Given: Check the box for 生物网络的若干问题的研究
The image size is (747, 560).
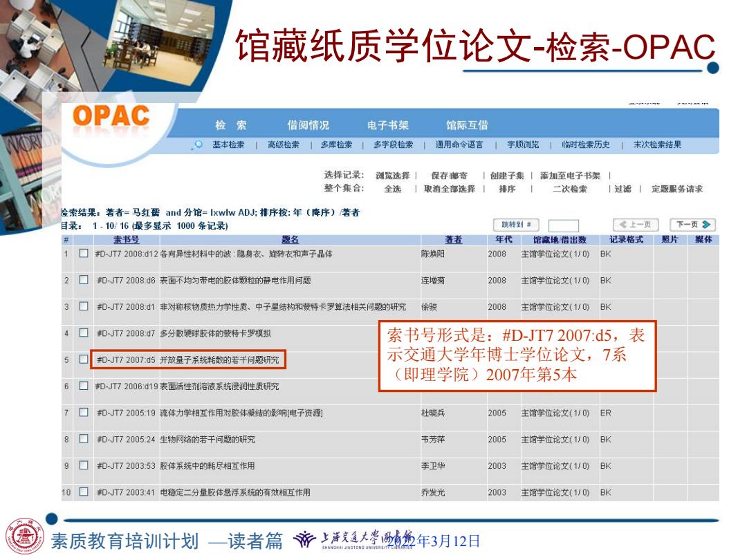Looking at the screenshot, I should [84, 438].
